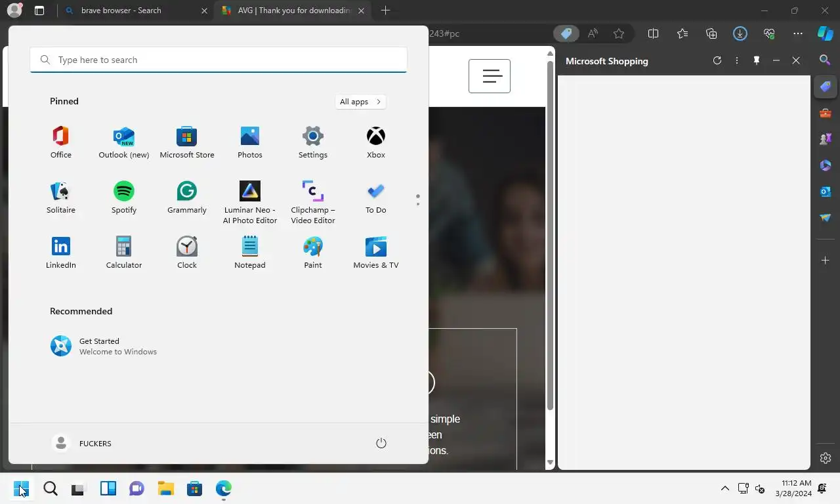Open the Calculator app
Screen dimensions: 840x504
(x=124, y=253)
